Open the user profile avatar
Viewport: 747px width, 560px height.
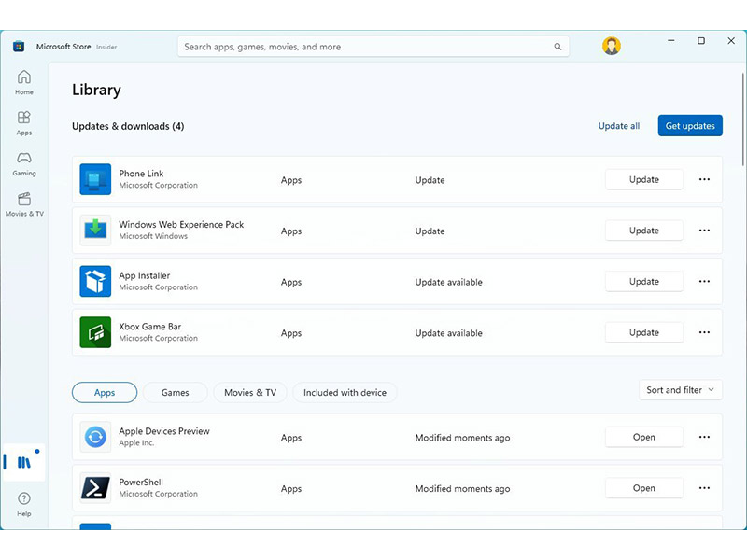point(612,46)
